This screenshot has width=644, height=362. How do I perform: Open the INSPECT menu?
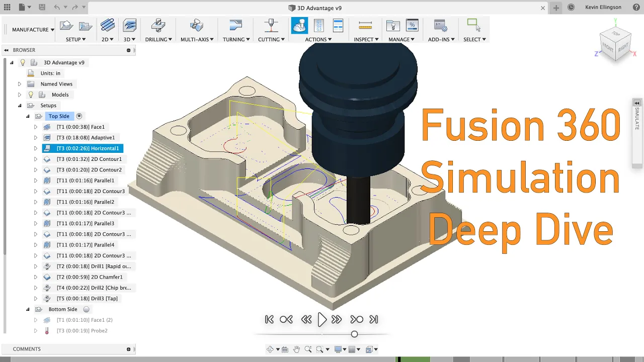click(x=366, y=39)
